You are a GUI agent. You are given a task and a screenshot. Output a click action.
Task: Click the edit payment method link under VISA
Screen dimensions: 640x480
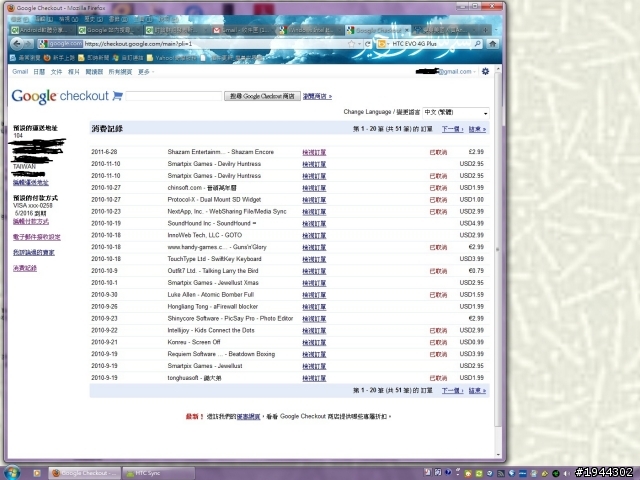click(x=31, y=222)
